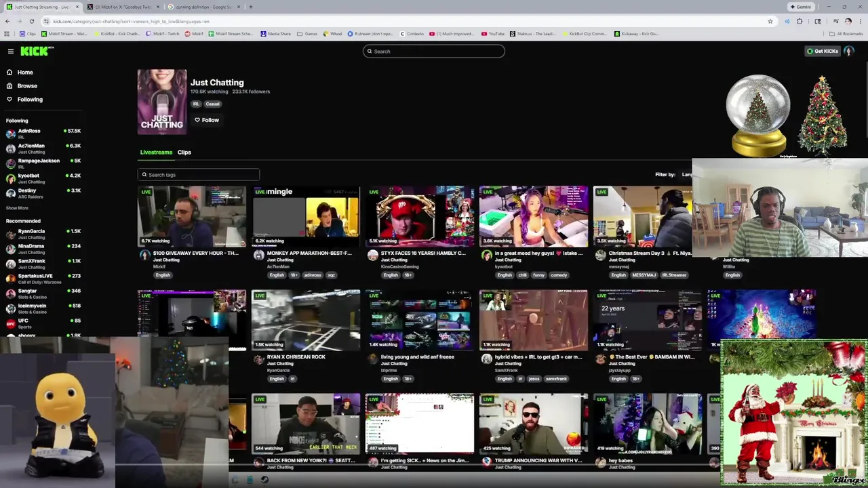This screenshot has height=488, width=868.
Task: Open the Games bookmark folder
Action: (x=307, y=33)
